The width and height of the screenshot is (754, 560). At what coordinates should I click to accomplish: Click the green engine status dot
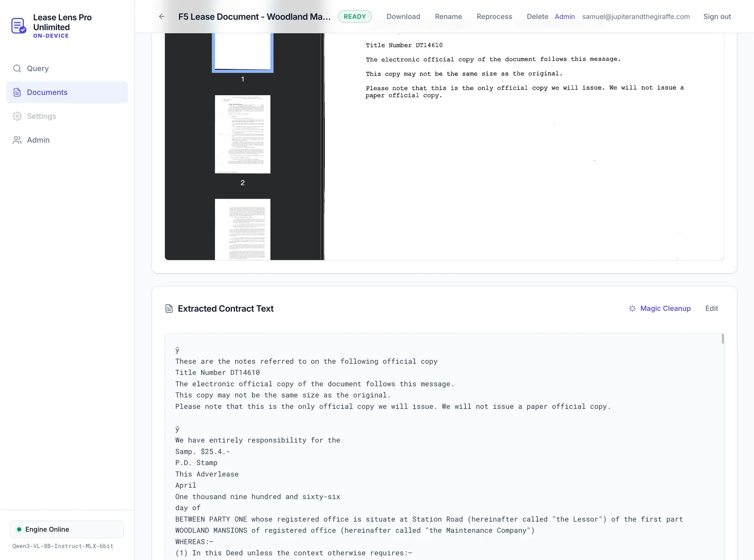click(19, 529)
